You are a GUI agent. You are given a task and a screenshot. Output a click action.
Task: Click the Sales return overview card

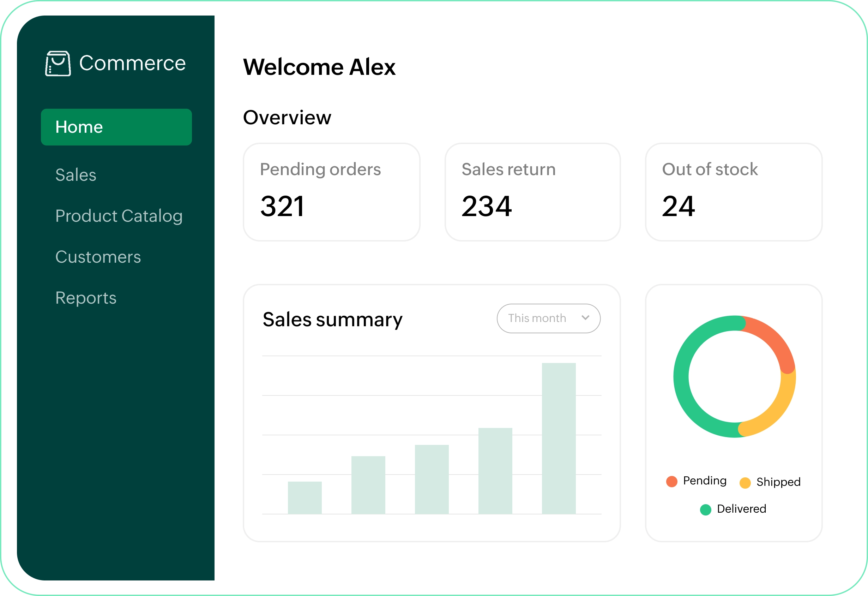[x=532, y=192]
